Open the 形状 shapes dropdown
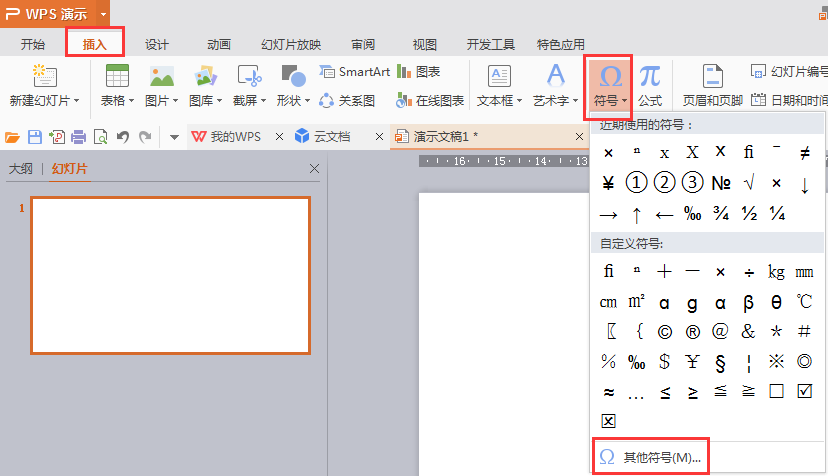The height and width of the screenshot is (476, 828). (x=293, y=101)
